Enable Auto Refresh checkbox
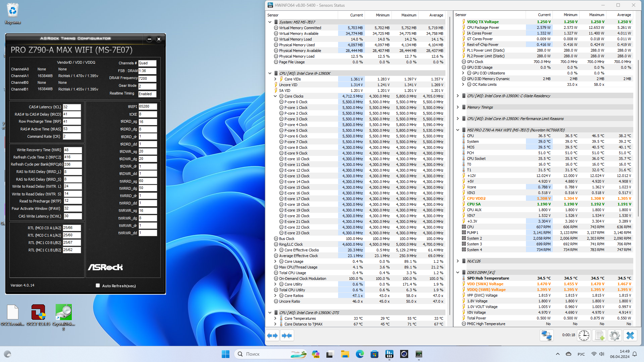The image size is (644, 362). point(98,286)
